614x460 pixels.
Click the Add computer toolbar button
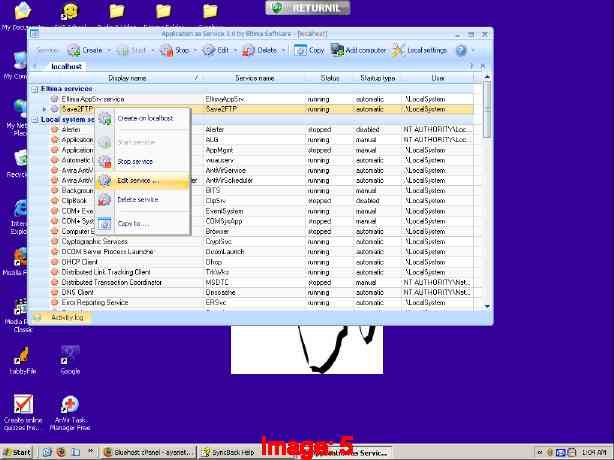(x=358, y=50)
